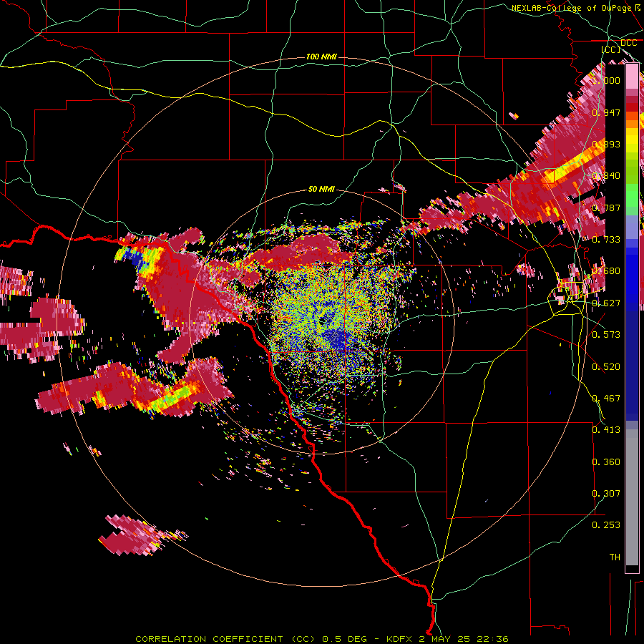Click the 0.307 scale value

pos(606,494)
